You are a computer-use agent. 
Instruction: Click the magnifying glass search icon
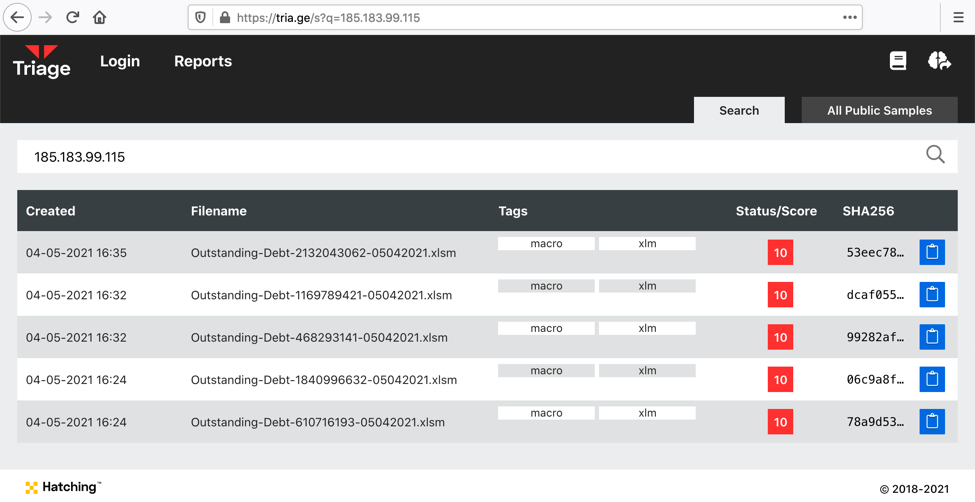[935, 154]
